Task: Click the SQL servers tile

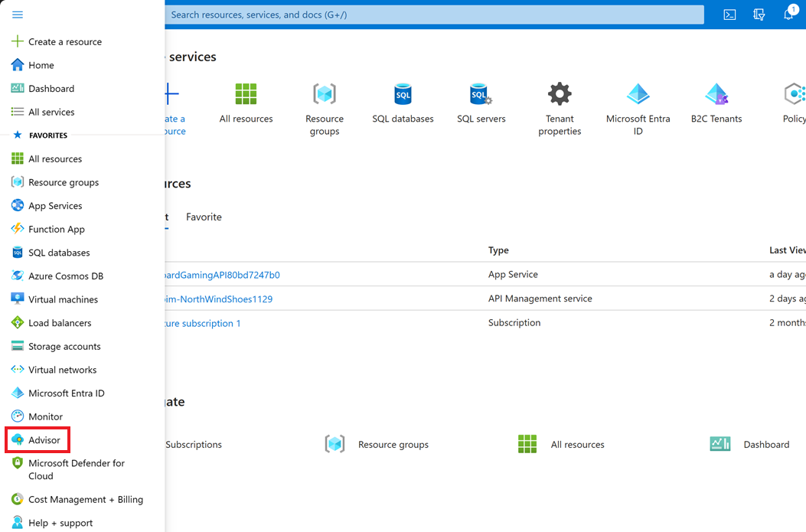Action: click(481, 104)
